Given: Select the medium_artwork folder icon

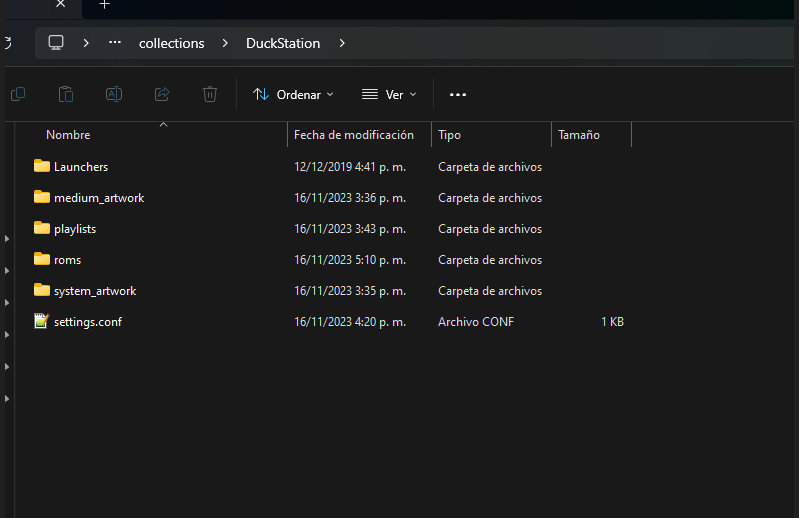Looking at the screenshot, I should coord(42,197).
